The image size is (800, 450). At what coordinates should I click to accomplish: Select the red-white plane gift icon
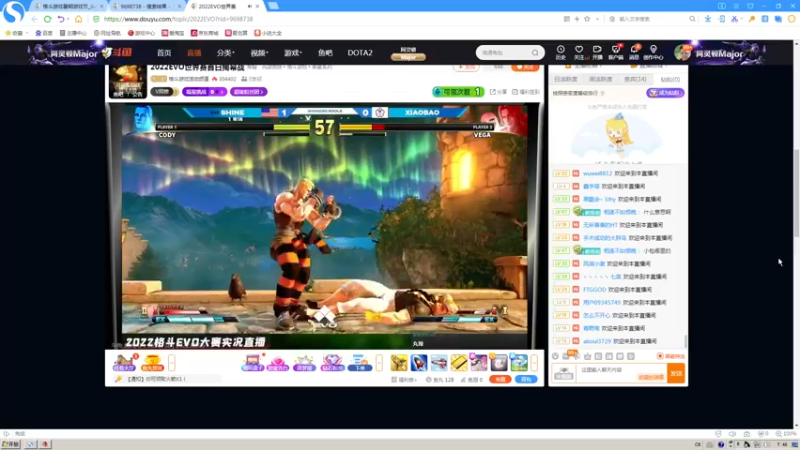(439, 363)
